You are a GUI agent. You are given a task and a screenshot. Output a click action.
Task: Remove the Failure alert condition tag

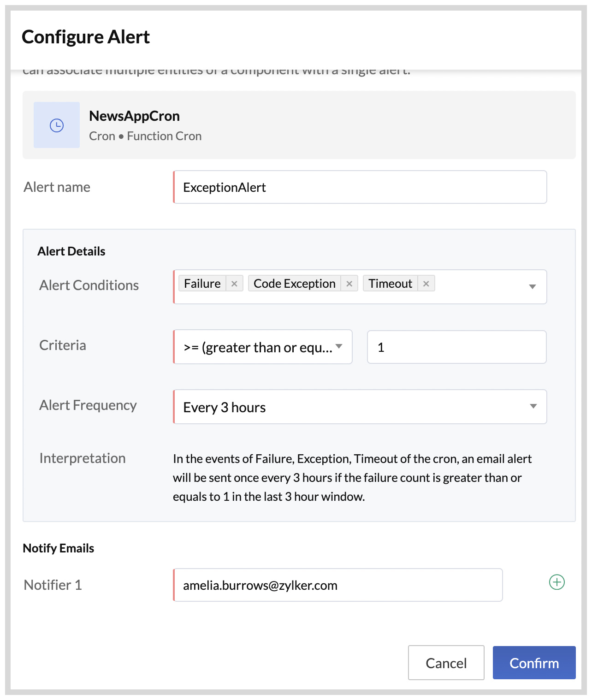click(x=235, y=283)
